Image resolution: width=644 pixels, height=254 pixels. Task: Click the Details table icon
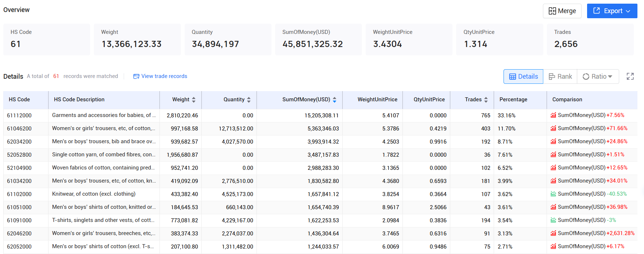tap(513, 77)
